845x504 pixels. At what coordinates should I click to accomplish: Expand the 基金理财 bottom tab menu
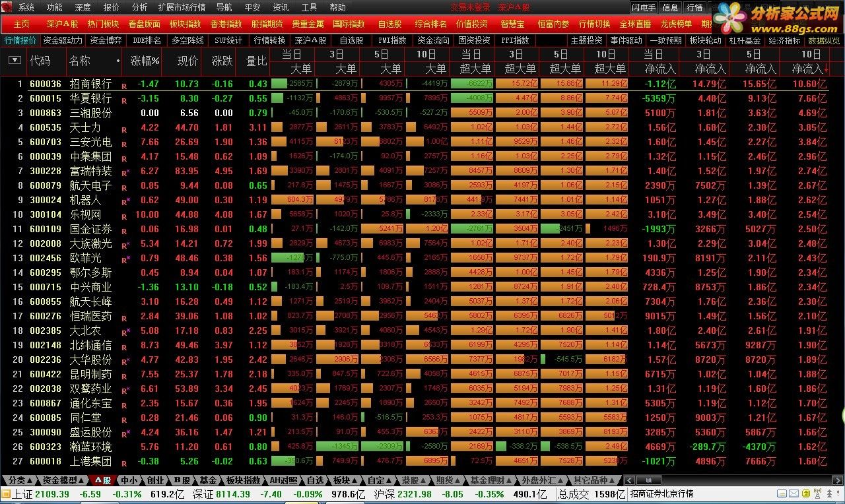[490, 480]
